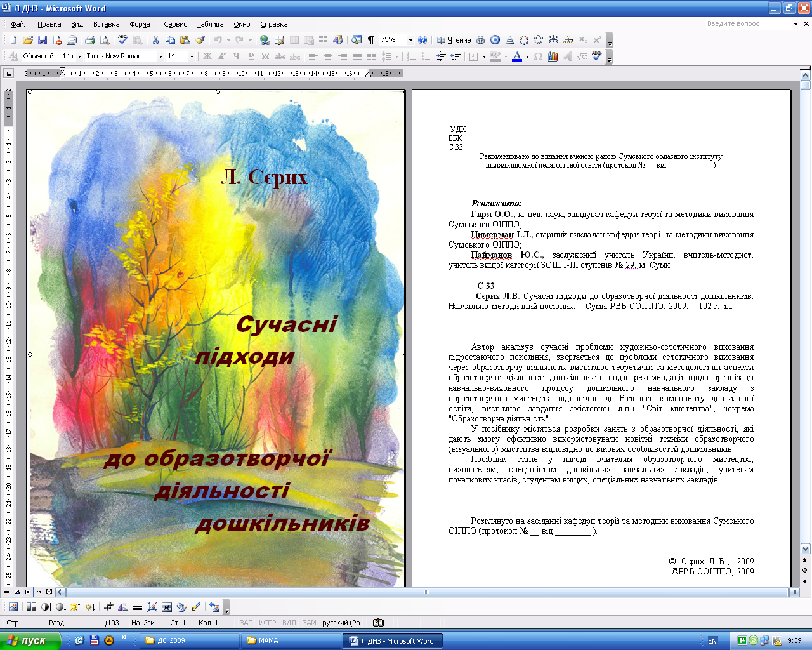Paste from clipboard using the Paste icon
The width and height of the screenshot is (812, 650).
coord(185,40)
